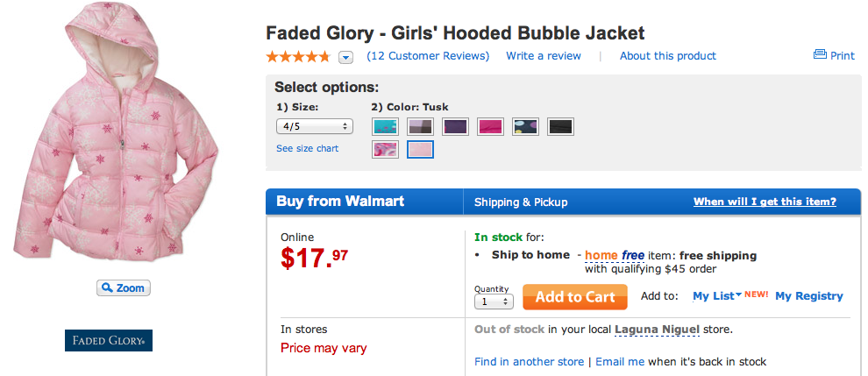Open the Size dropdown showing 4/5
This screenshot has height=376, width=868.
coord(314,126)
